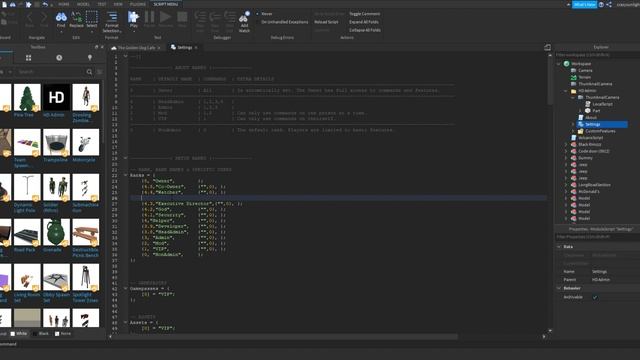Click the What's New button

point(584,4)
